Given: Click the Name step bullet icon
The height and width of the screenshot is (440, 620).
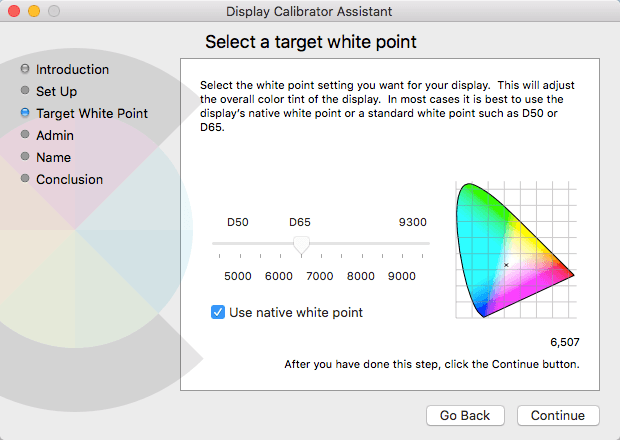Looking at the screenshot, I should coord(25,157).
